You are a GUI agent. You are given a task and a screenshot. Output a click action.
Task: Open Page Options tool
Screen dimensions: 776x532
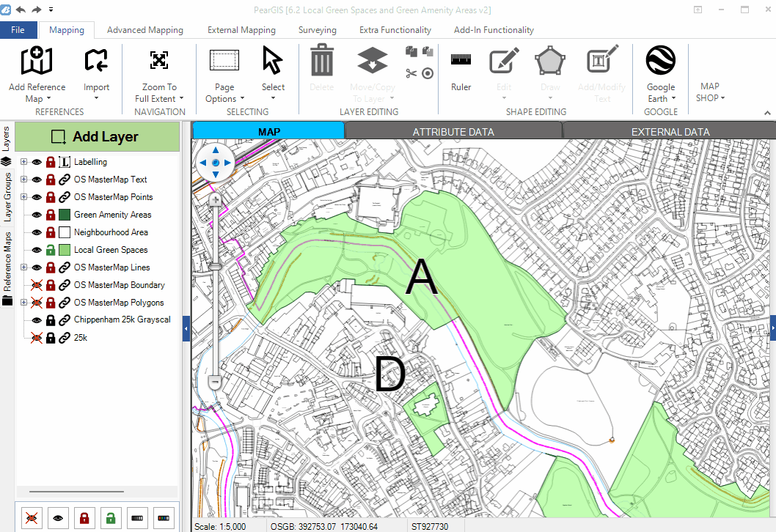[x=224, y=74]
